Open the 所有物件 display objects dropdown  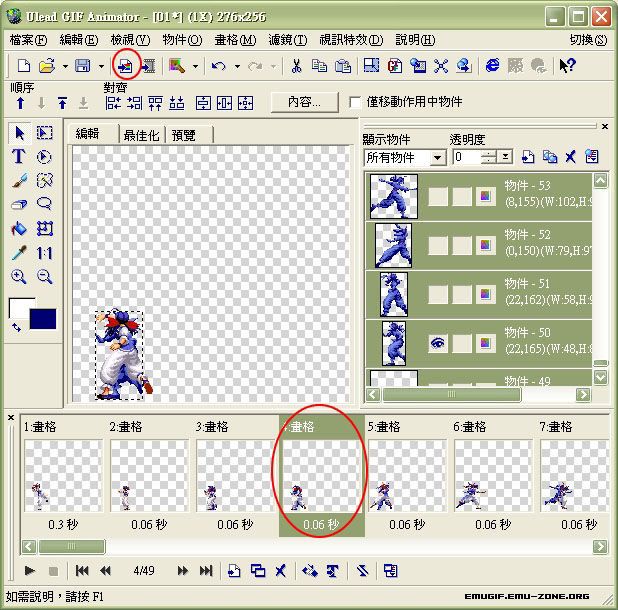tap(437, 158)
